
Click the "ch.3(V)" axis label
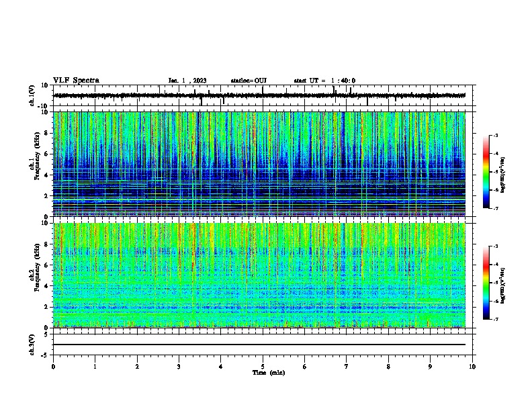coord(32,345)
